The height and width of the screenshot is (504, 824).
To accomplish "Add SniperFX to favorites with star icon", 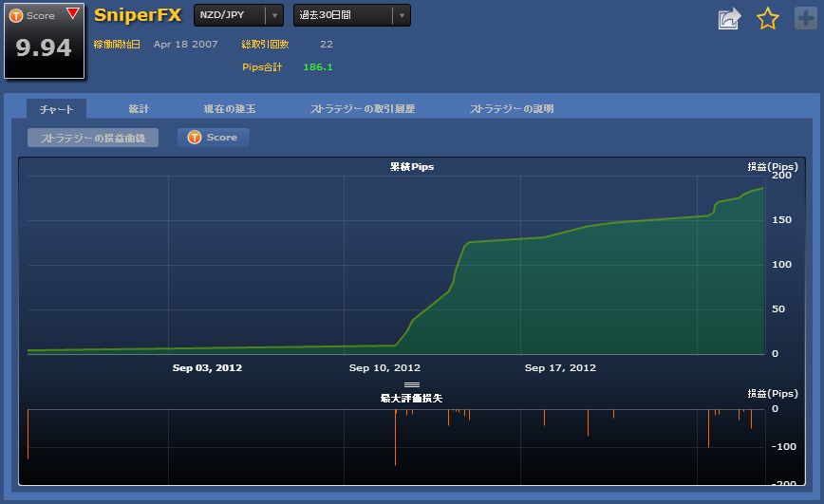I will pos(767,19).
